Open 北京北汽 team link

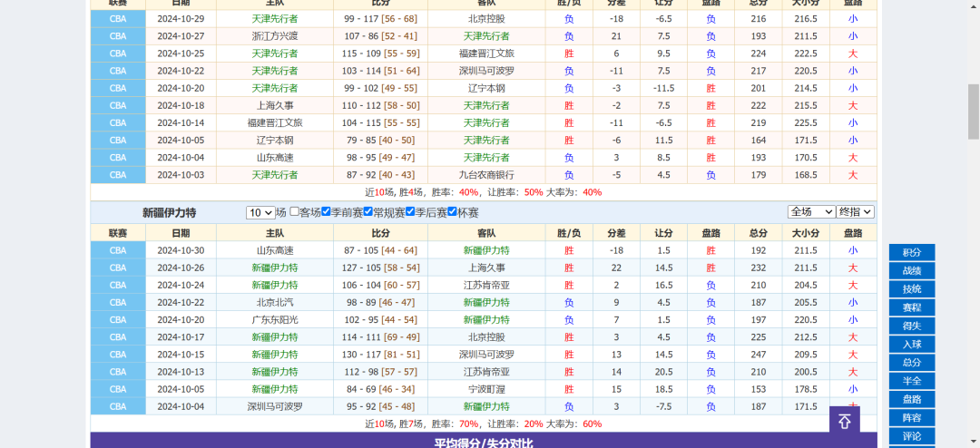(275, 302)
